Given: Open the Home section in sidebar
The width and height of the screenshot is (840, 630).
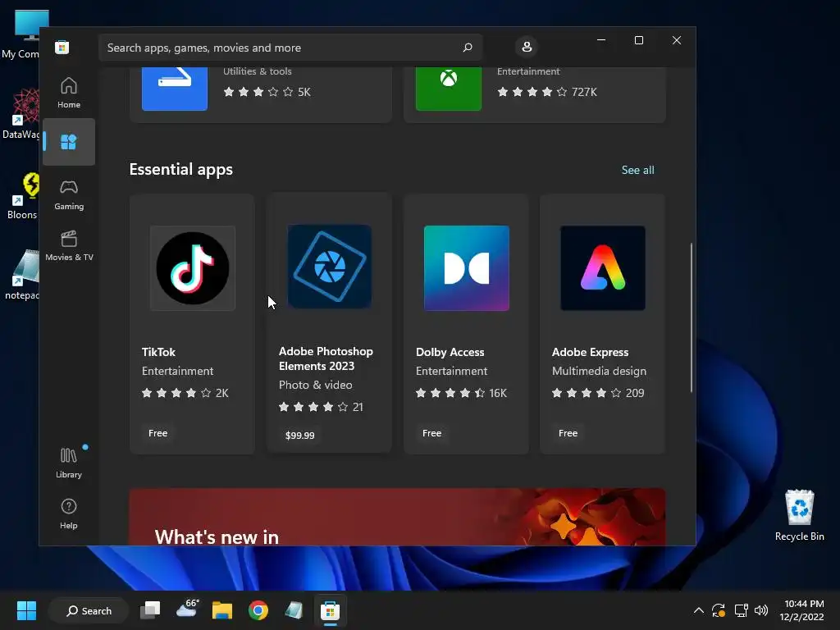Looking at the screenshot, I should click(69, 93).
